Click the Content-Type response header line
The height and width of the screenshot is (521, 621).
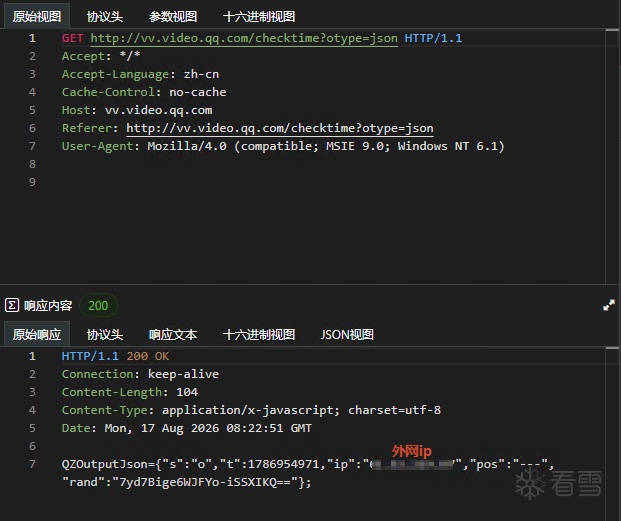251,410
